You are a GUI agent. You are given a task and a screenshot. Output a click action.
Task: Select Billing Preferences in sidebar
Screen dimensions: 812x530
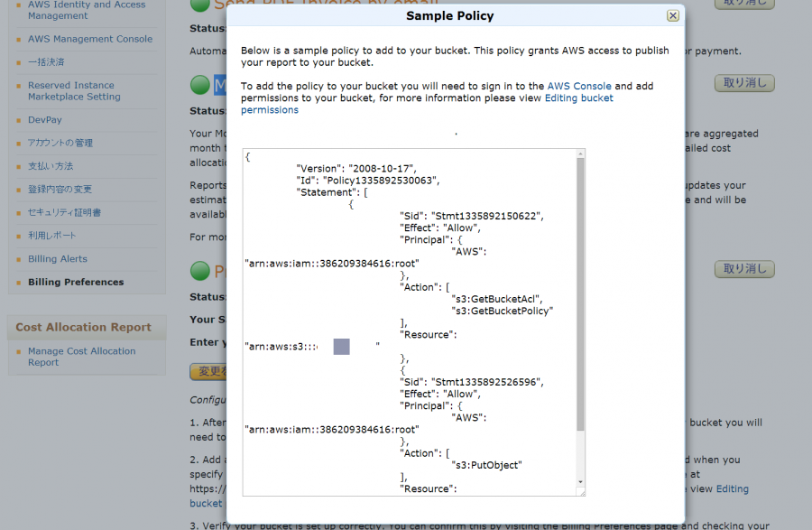point(76,282)
